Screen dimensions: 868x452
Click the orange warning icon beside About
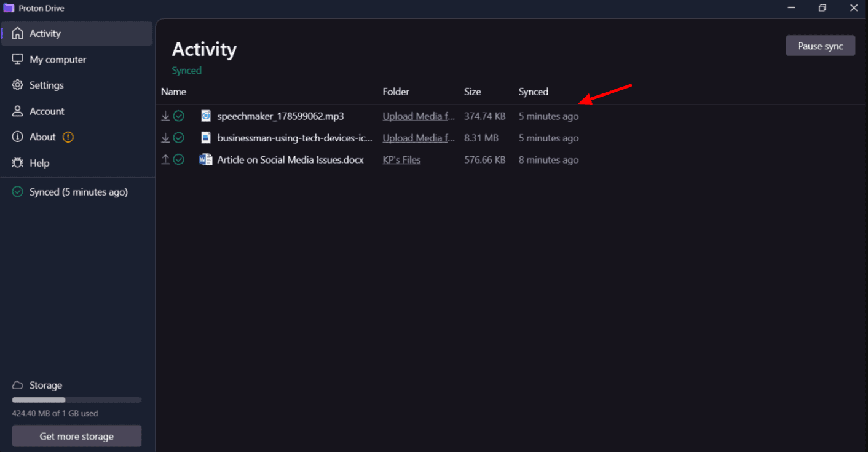click(68, 137)
